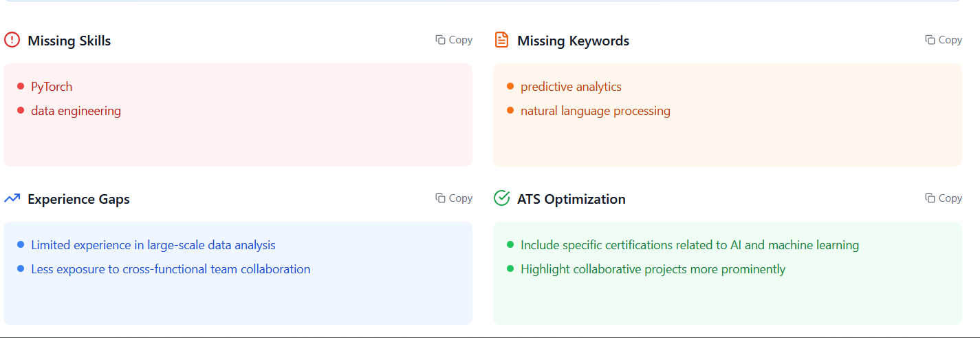Screen dimensions: 980x338
Task: Select the PyTorch missing skill item
Action: [x=52, y=87]
